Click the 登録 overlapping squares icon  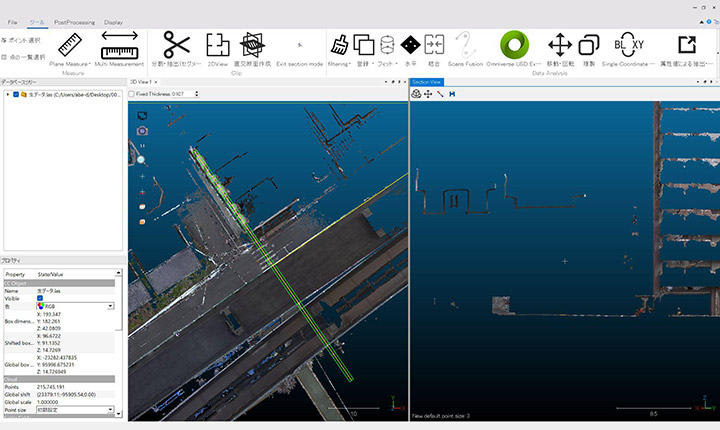(x=364, y=45)
